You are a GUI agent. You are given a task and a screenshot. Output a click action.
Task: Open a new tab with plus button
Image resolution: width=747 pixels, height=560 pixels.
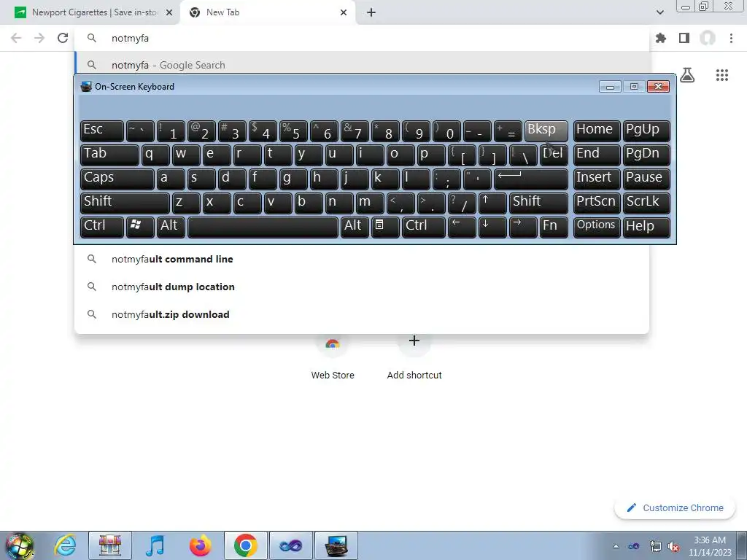click(x=371, y=12)
